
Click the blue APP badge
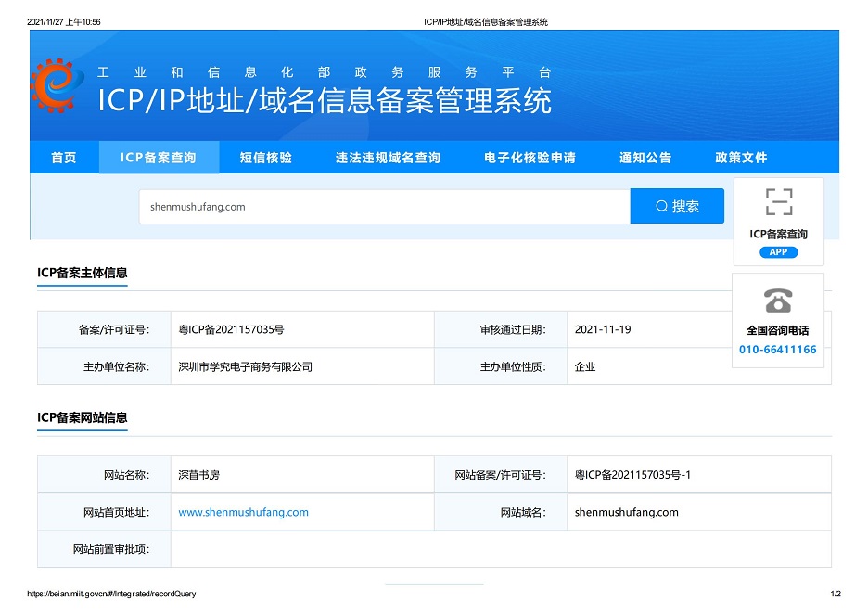pyautogui.click(x=778, y=252)
